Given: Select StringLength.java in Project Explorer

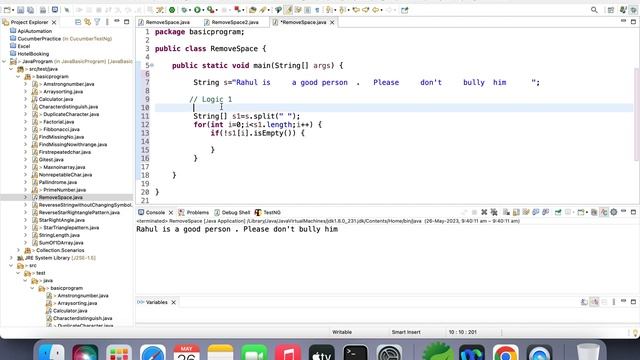Looking at the screenshot, I should 59,235.
